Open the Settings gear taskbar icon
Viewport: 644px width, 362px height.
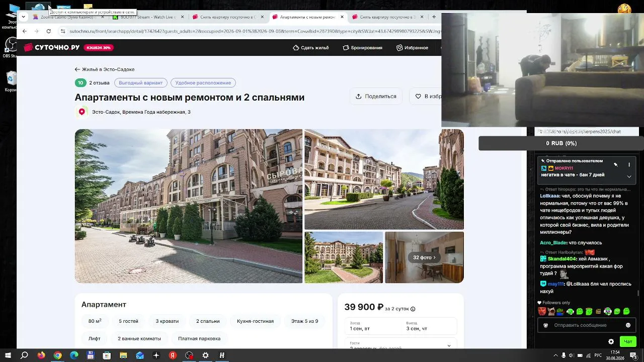coord(205,355)
